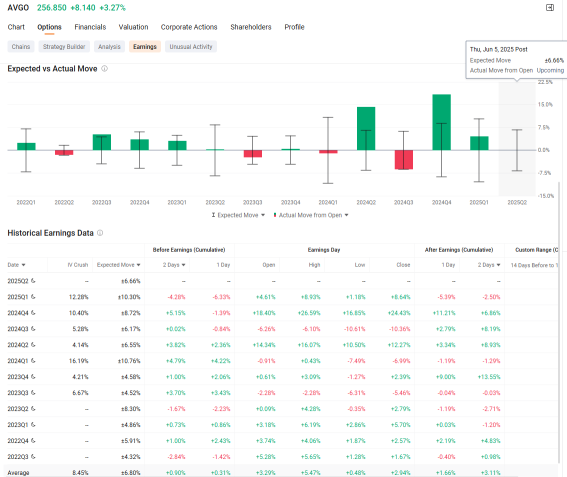
Task: Open the 2023Q2 row link icon
Action: [x=33, y=408]
